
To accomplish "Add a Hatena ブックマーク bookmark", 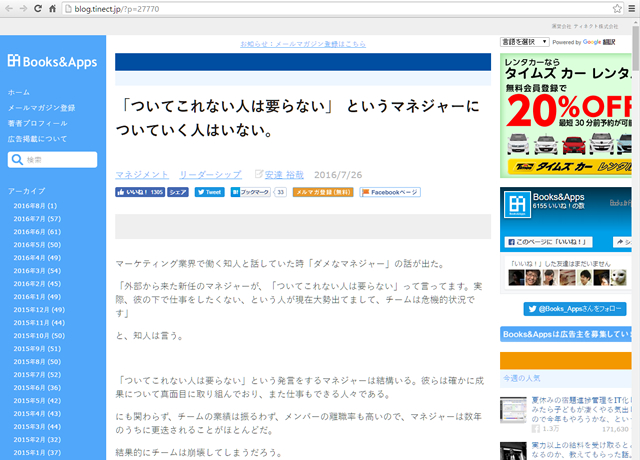I will click(251, 192).
